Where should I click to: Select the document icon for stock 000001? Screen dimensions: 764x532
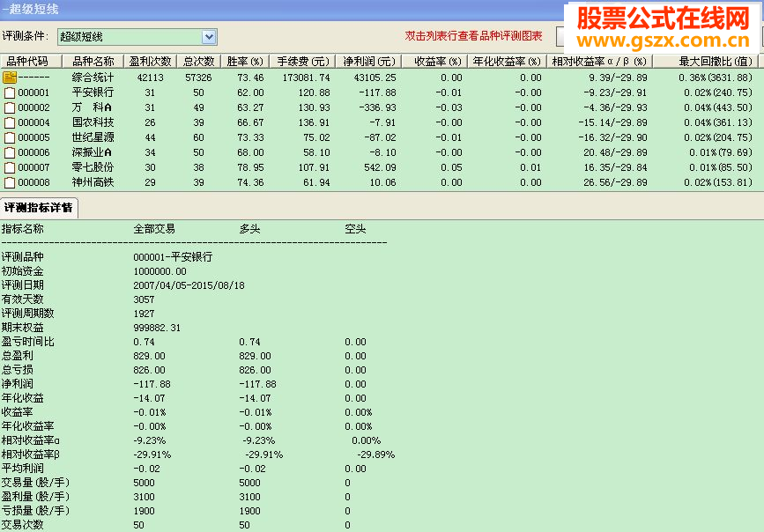(x=10, y=92)
